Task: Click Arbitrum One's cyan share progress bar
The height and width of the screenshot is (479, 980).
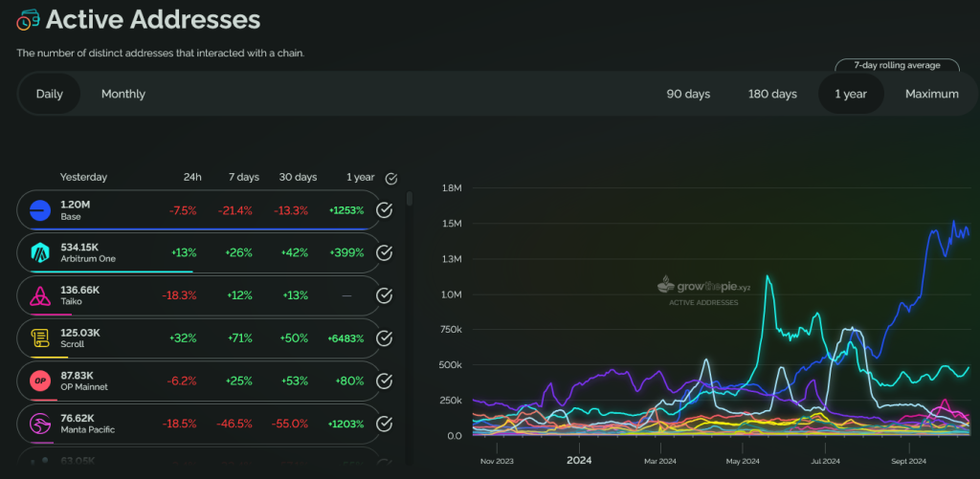Action: click(111, 272)
